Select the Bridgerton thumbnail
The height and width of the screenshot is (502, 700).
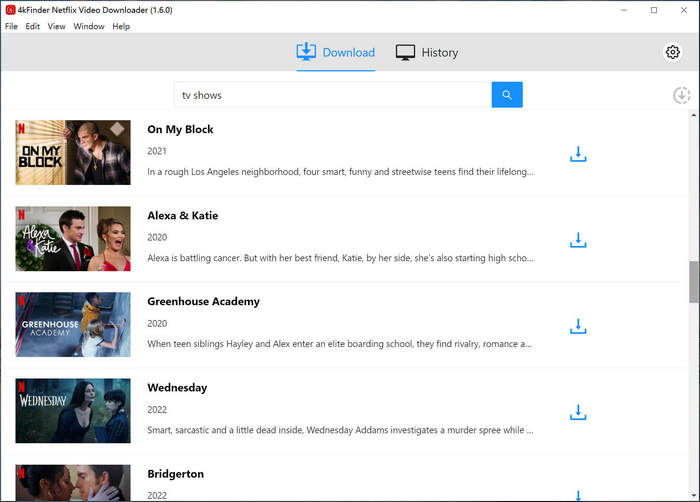coord(73,483)
